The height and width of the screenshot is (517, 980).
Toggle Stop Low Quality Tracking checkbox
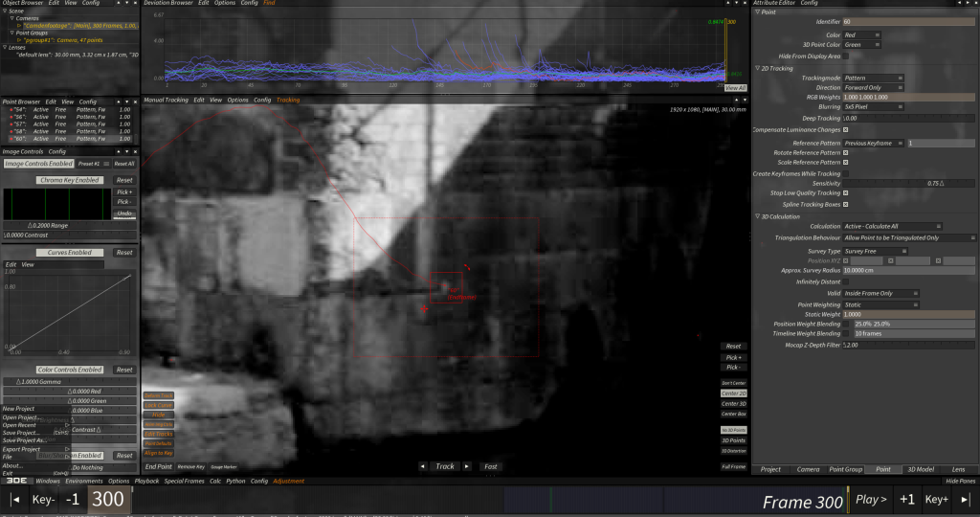846,193
